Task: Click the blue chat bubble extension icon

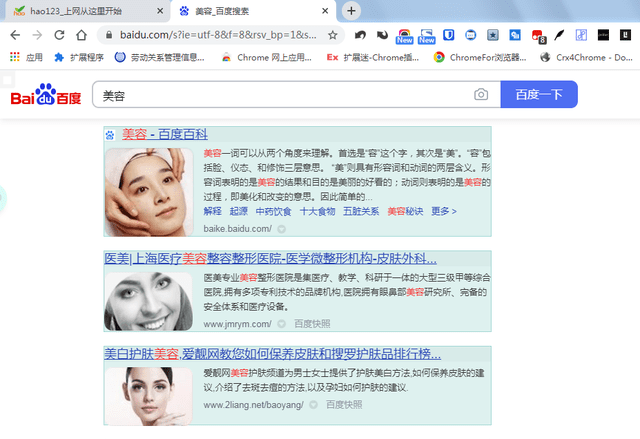Action: 471,35
